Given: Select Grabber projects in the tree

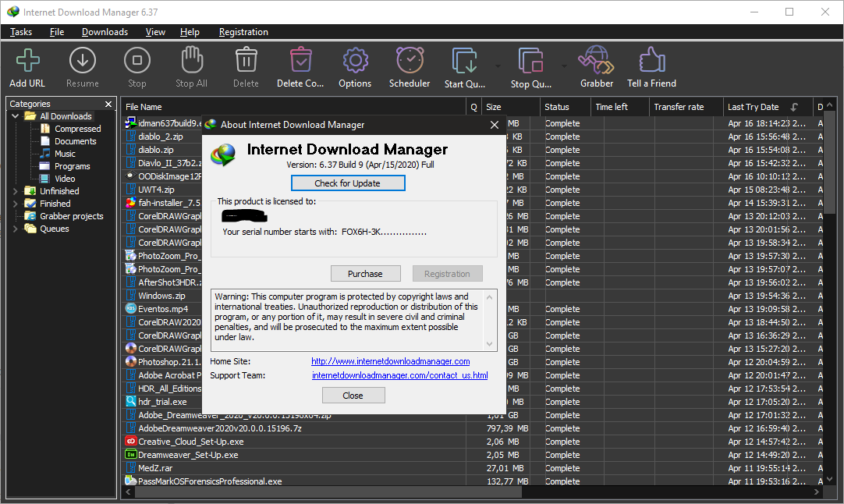Looking at the screenshot, I should tap(64, 216).
